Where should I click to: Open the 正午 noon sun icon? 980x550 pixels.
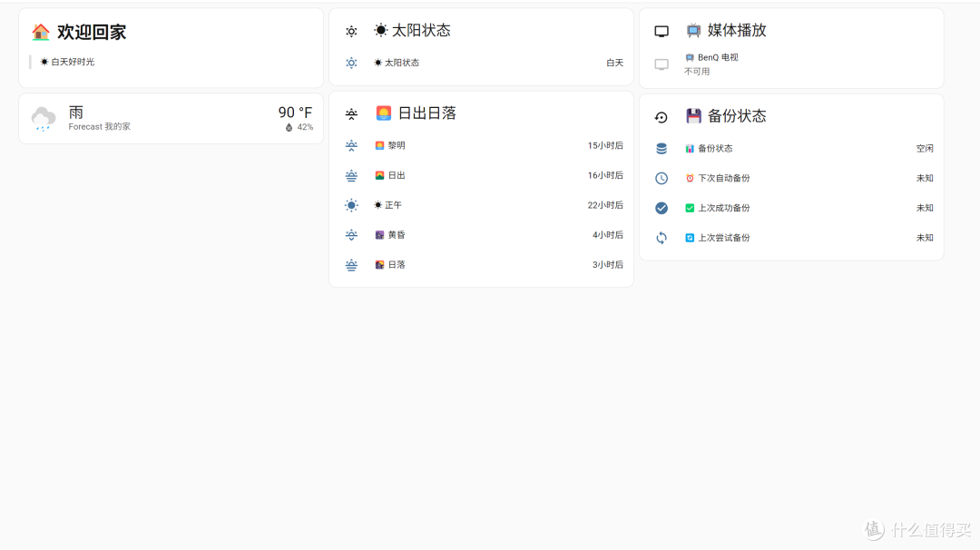pyautogui.click(x=351, y=205)
